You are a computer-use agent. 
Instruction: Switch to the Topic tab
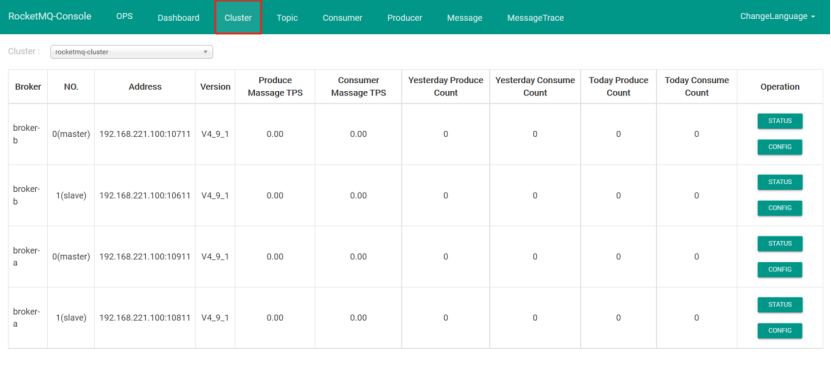pyautogui.click(x=287, y=17)
